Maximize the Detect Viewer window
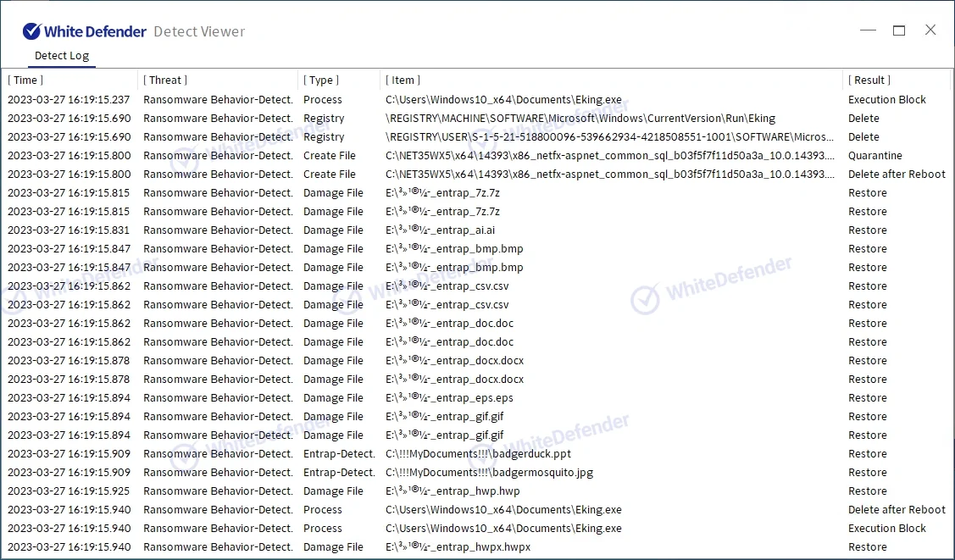The width and height of the screenshot is (955, 560). pos(899,30)
